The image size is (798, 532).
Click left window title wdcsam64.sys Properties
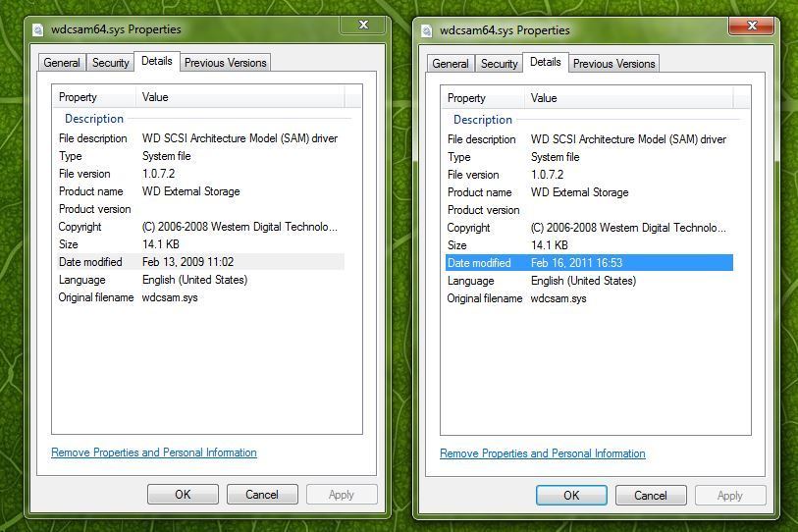click(116, 29)
